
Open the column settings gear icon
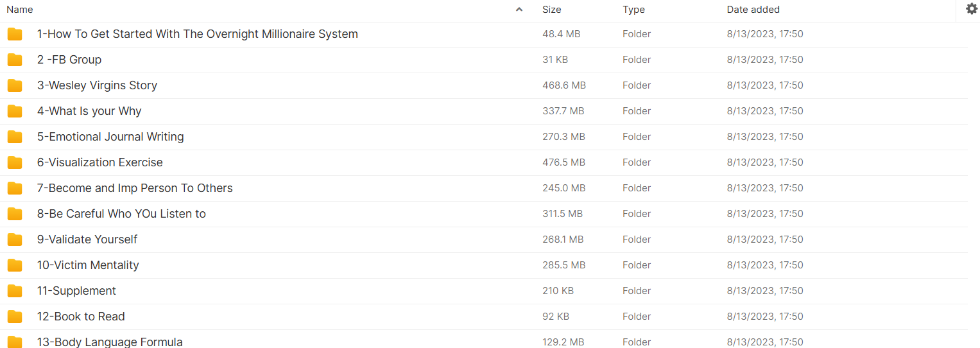(971, 9)
